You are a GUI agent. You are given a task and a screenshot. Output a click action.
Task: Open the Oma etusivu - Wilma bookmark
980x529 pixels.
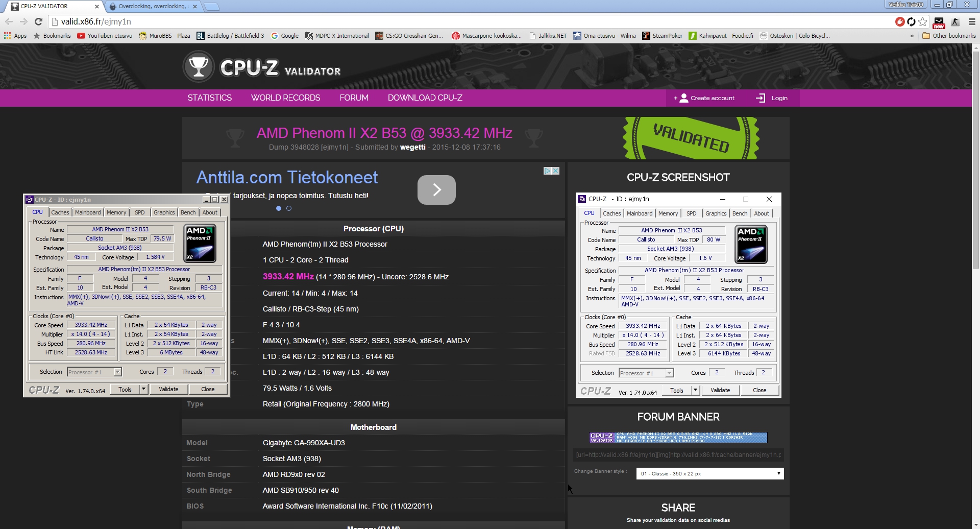click(x=604, y=36)
